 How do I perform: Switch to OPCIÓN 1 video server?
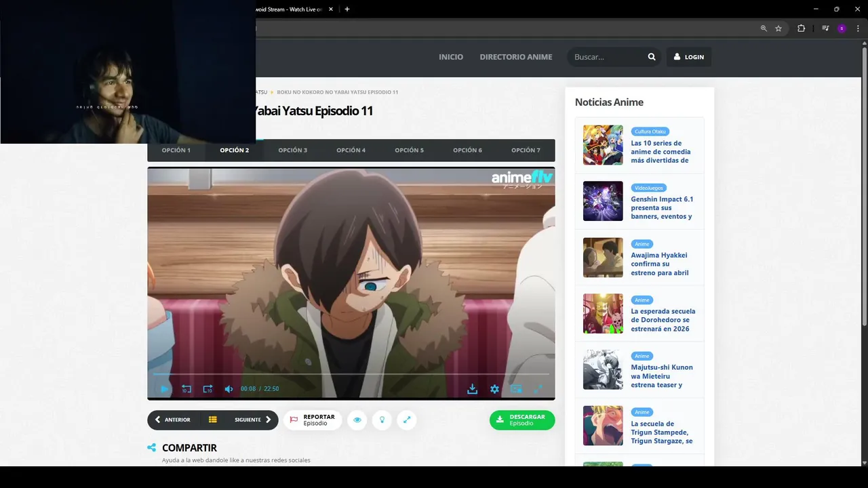click(176, 150)
